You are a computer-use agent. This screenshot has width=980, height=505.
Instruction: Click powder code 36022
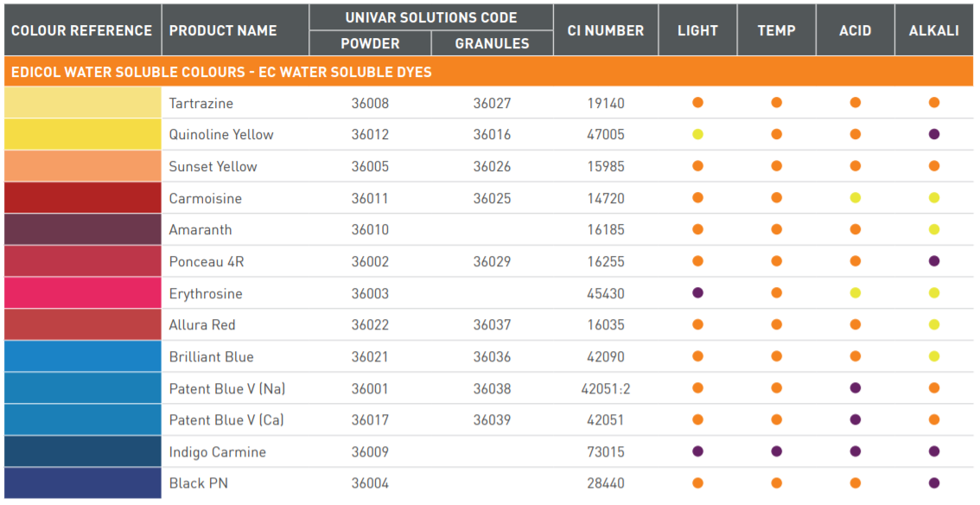370,325
